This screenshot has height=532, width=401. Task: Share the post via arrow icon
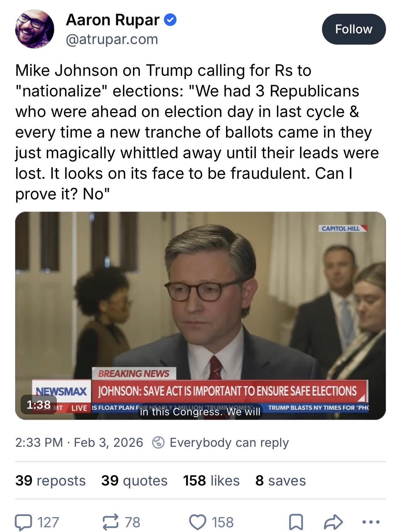click(334, 522)
